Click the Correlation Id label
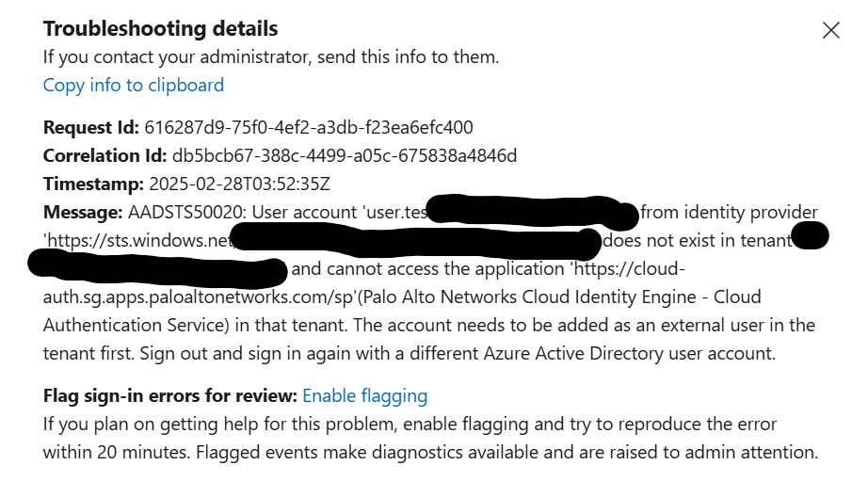 pyautogui.click(x=104, y=155)
